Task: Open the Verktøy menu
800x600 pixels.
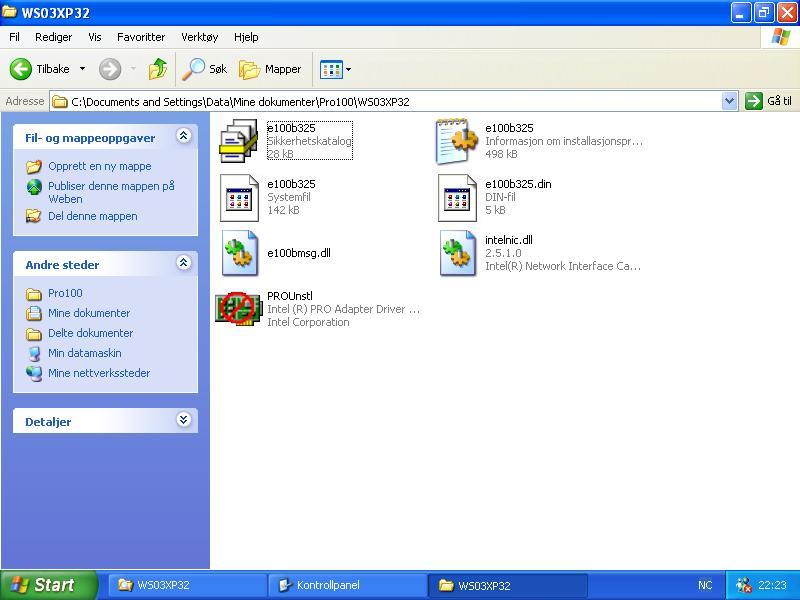Action: [199, 37]
